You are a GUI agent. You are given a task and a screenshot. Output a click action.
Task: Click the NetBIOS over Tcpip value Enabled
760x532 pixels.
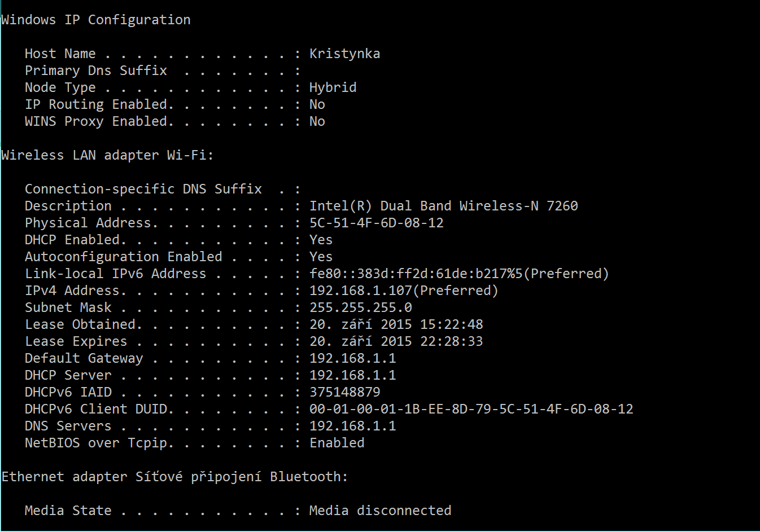[337, 443]
